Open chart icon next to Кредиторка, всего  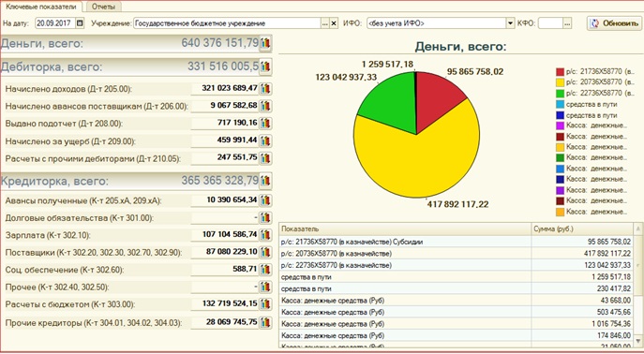click(x=265, y=180)
